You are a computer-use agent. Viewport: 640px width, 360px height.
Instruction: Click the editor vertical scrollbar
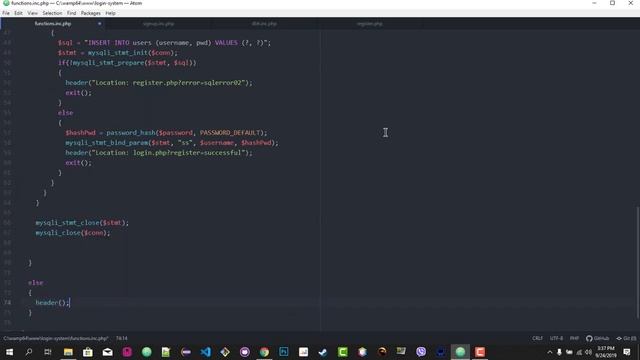point(638,263)
